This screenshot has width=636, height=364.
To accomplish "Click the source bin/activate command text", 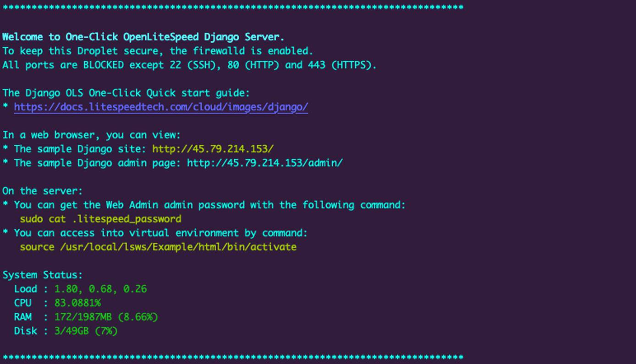I will point(158,247).
